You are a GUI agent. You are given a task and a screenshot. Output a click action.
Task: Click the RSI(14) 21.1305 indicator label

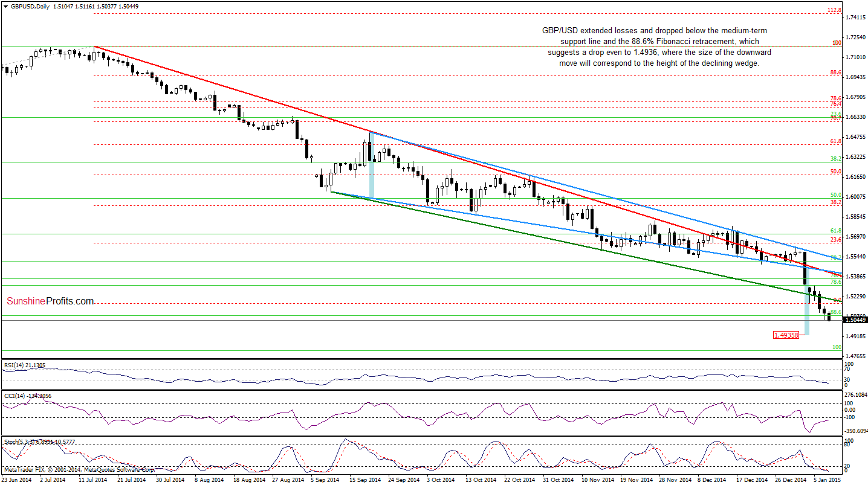24,365
